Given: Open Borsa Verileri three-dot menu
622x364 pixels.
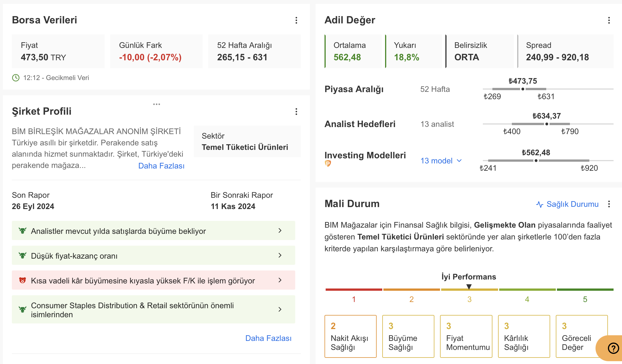Looking at the screenshot, I should click(296, 20).
